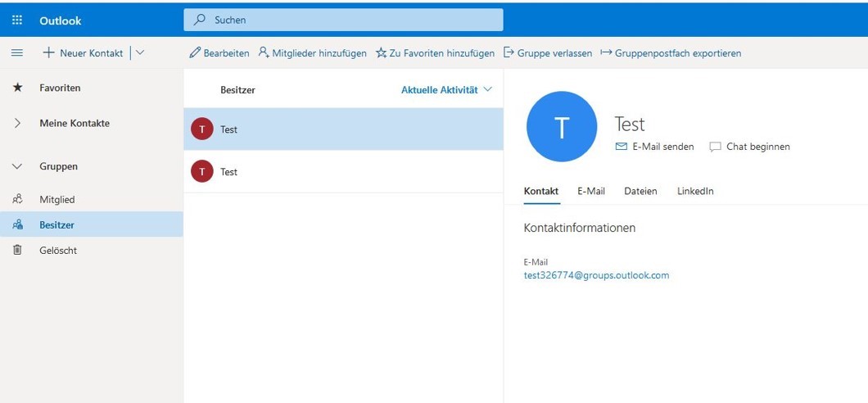
Task: Click the chat bubble icon beside Chat beginnen
Action: pos(715,147)
